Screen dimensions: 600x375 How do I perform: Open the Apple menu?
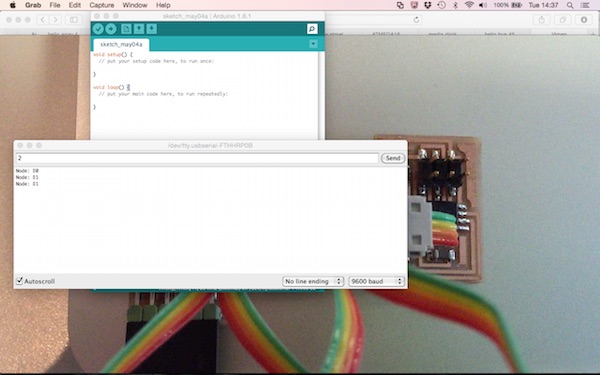click(x=12, y=5)
